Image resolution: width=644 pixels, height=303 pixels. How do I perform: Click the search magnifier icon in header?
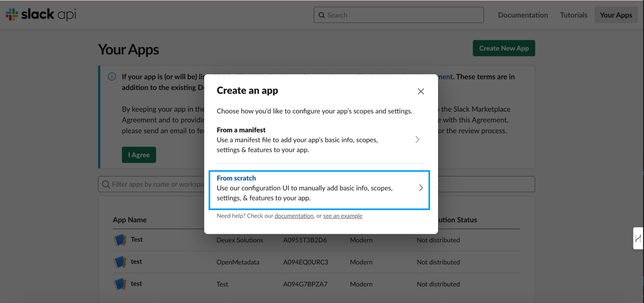322,15
